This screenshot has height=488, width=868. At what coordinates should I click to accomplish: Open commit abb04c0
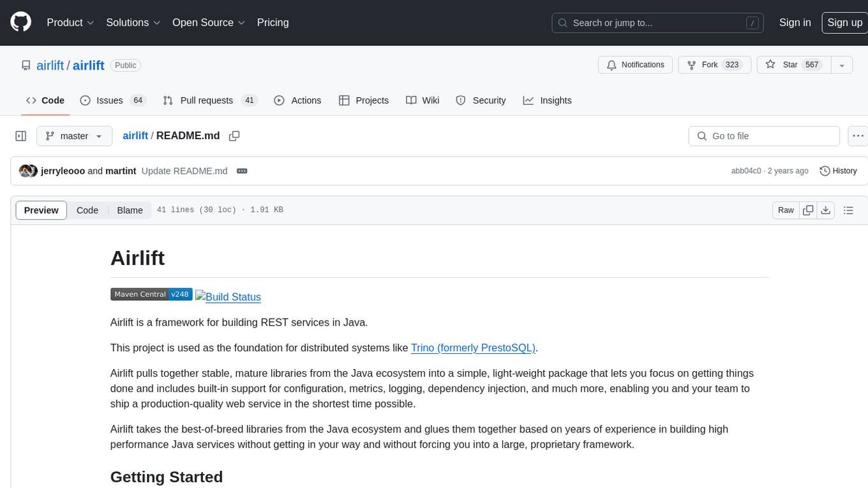[746, 171]
